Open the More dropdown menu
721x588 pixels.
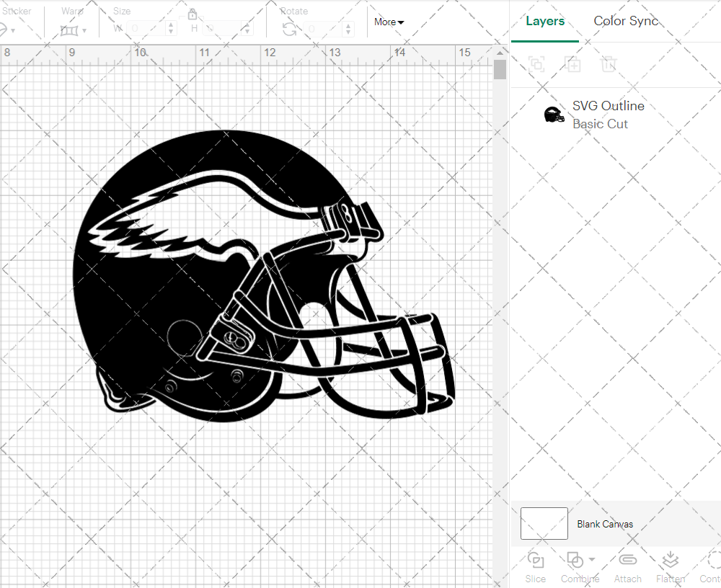[x=389, y=22]
